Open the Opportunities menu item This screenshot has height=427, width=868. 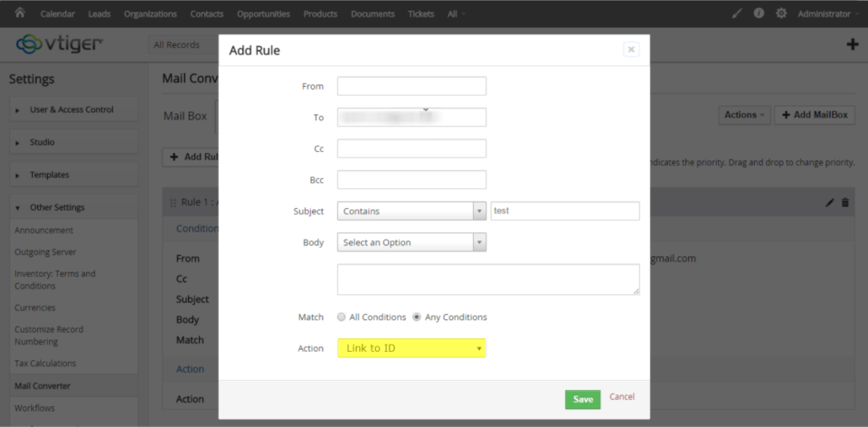263,14
